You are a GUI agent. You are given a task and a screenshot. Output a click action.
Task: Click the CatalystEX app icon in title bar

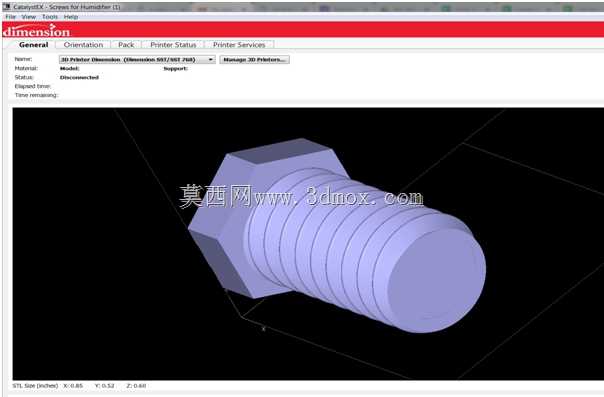7,7
